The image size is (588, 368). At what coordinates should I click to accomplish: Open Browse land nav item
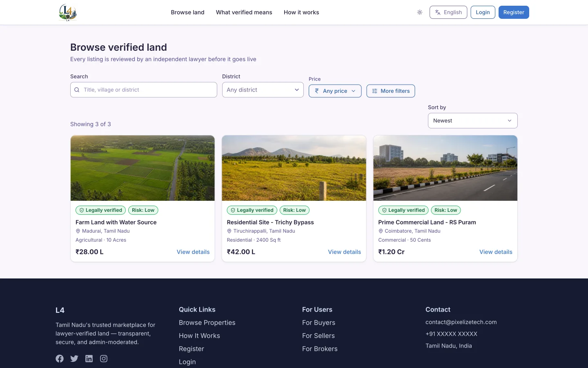pyautogui.click(x=187, y=12)
